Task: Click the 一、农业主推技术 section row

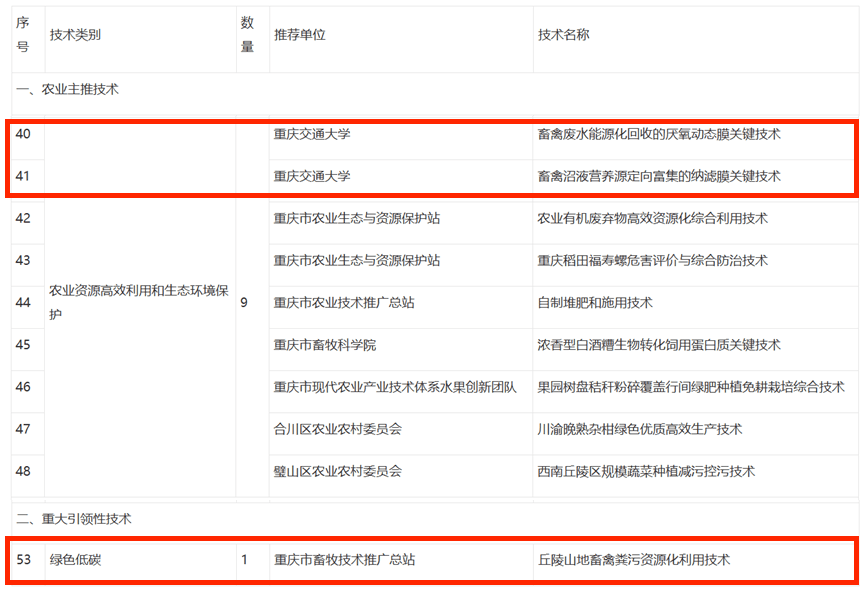Action: pyautogui.click(x=68, y=89)
